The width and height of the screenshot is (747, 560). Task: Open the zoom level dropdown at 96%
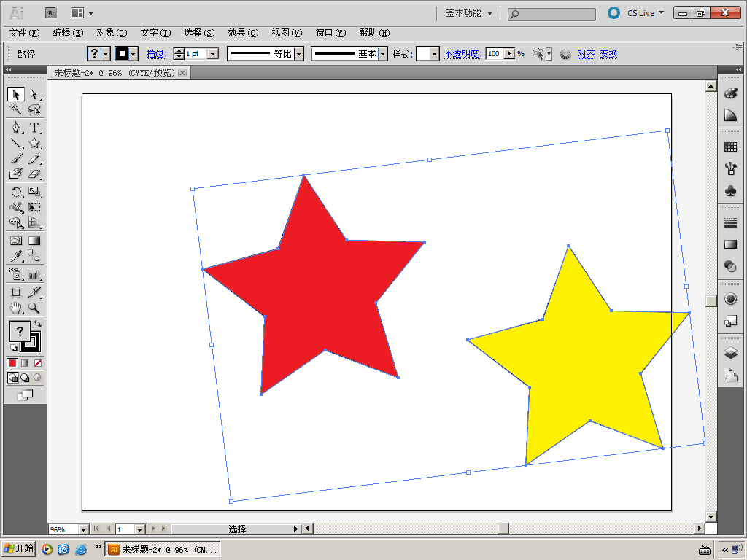pyautogui.click(x=84, y=529)
